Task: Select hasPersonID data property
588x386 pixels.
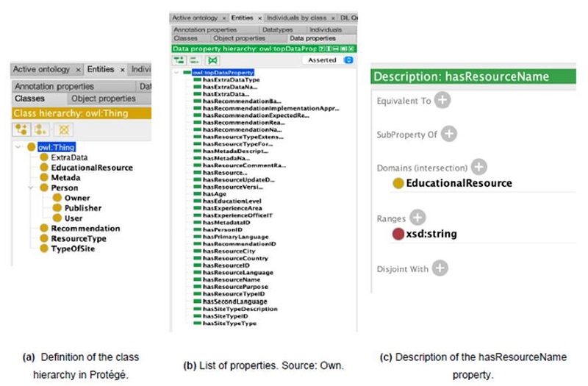Action: point(223,229)
